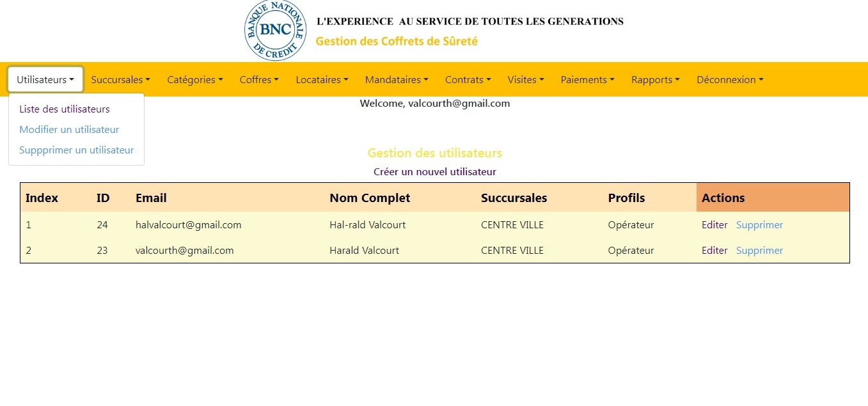Click the BNC bank logo

(276, 31)
